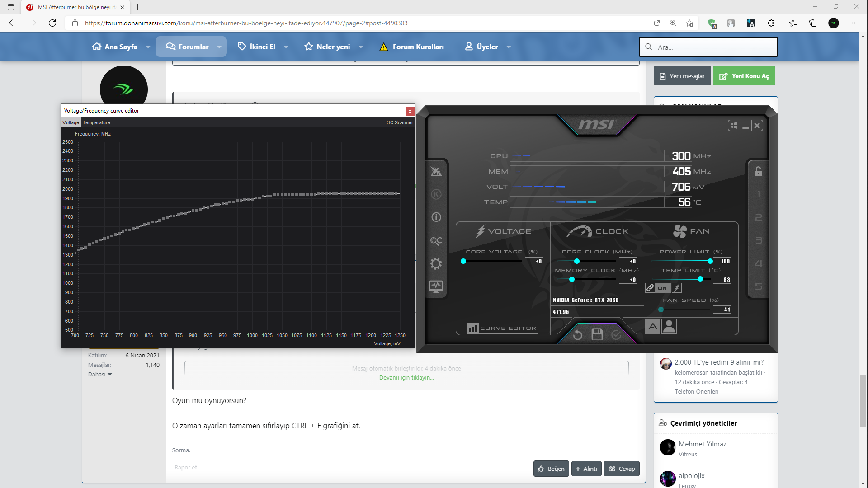868x488 pixels.
Task: Click the Cevap reply button
Action: tap(622, 469)
